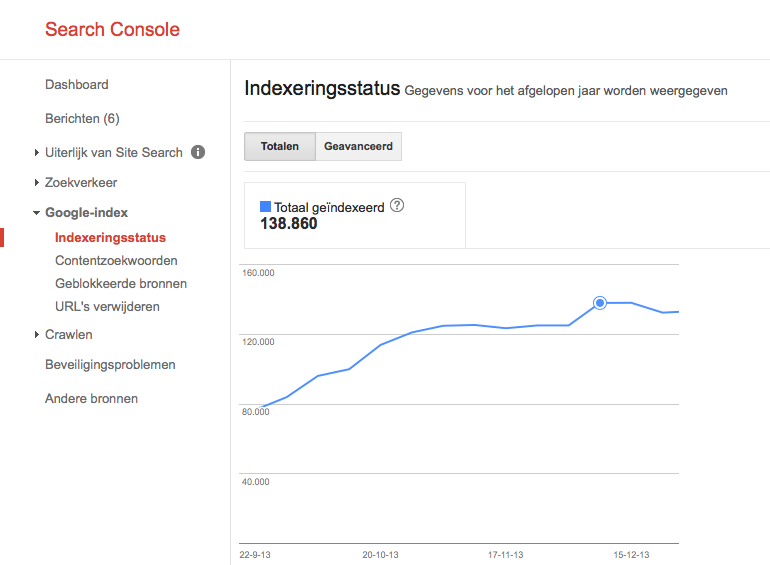Open the Dashboard page
The height and width of the screenshot is (565, 770).
[77, 85]
